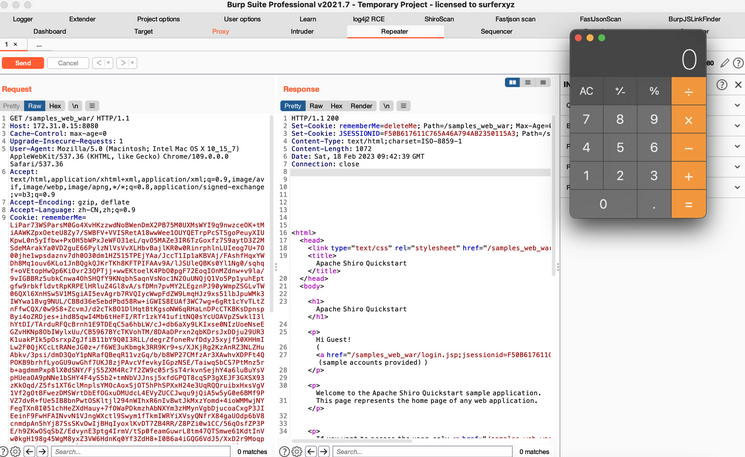Click the Response pane vertical scrollbar
The image size is (745, 457).
[x=553, y=195]
